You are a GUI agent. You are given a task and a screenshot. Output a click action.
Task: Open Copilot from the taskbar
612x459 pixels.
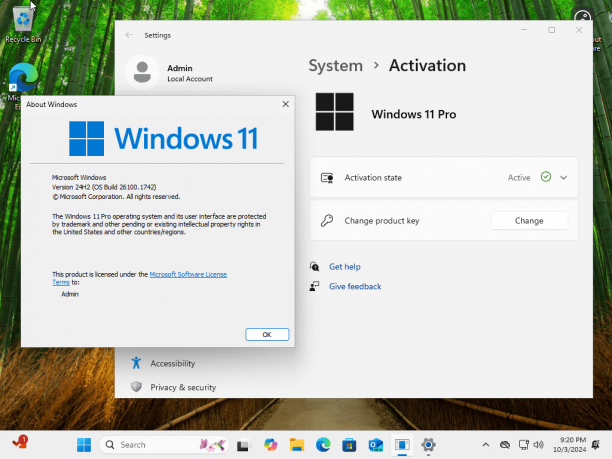[270, 445]
